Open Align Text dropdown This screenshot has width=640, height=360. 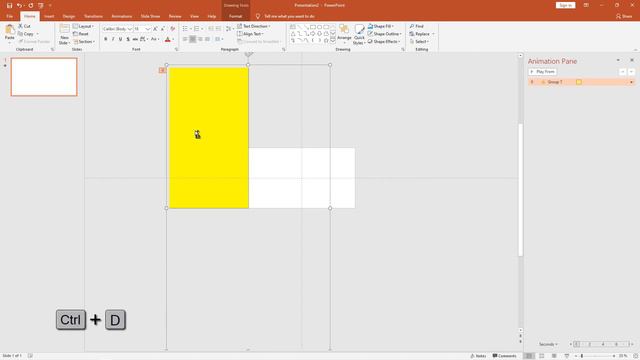pos(250,34)
